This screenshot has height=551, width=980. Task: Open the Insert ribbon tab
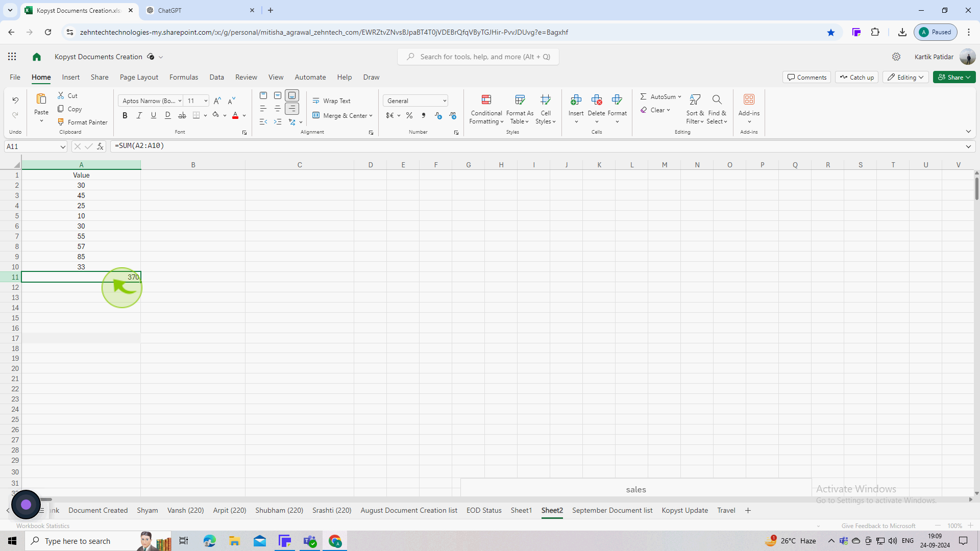point(70,77)
